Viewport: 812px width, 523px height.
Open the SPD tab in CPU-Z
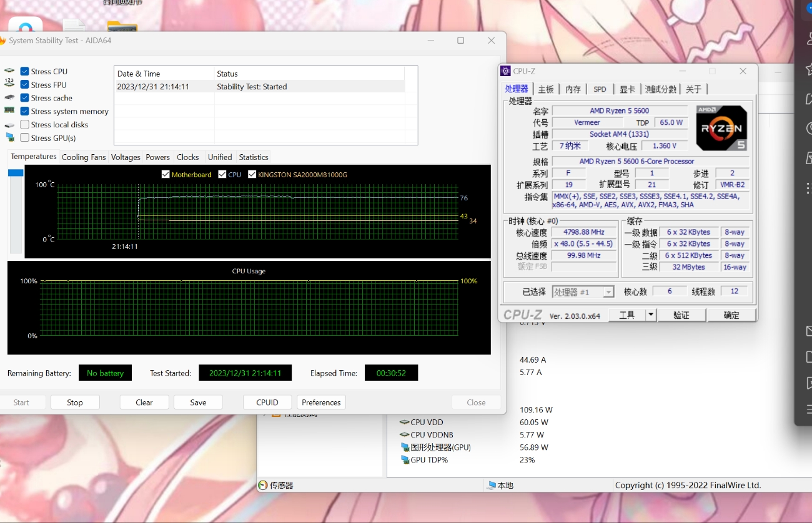600,89
